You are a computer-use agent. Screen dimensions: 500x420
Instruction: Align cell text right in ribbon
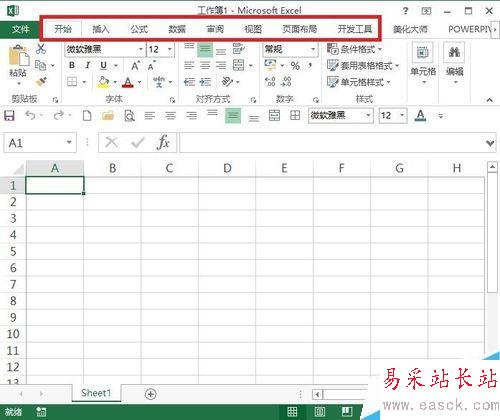tap(221, 65)
